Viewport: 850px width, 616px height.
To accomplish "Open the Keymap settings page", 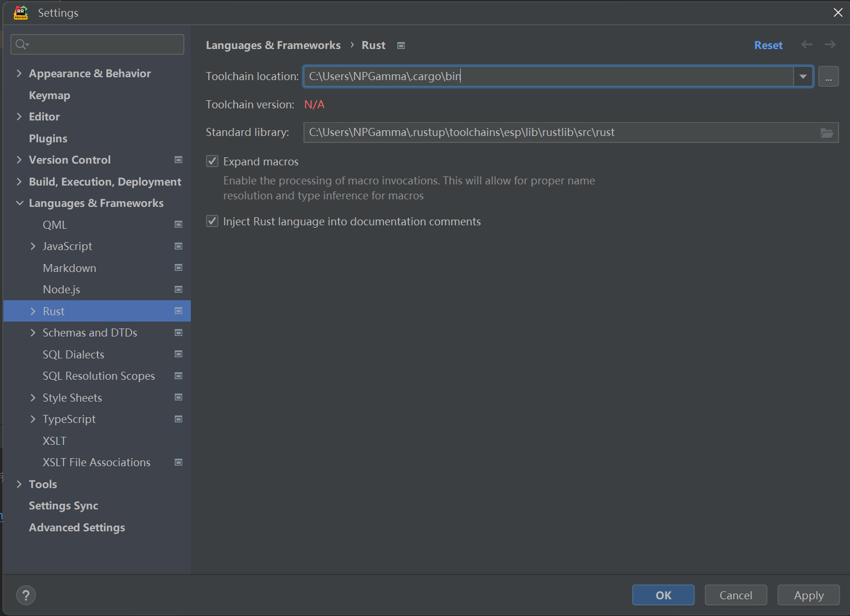I will [50, 95].
